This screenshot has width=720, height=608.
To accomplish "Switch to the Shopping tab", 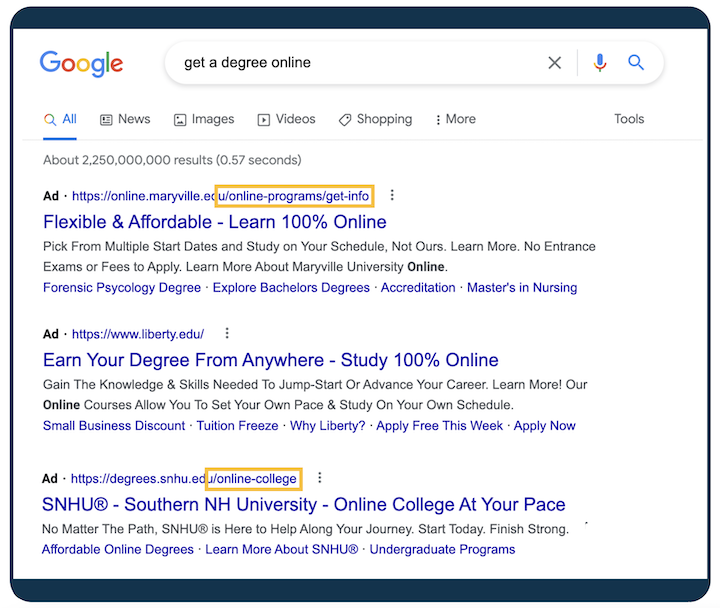I will 376,119.
